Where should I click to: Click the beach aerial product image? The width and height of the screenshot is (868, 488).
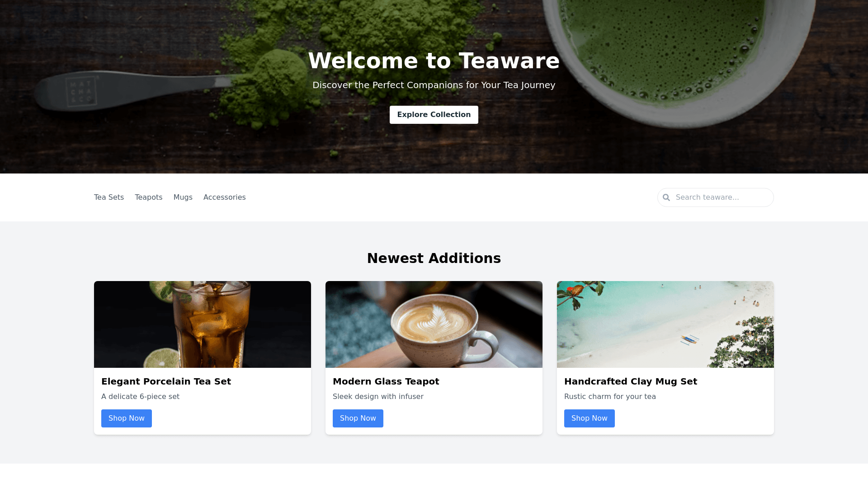665,324
